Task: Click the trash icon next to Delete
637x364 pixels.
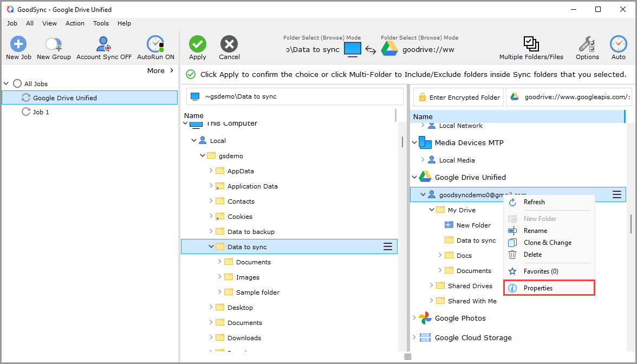Action: 512,255
